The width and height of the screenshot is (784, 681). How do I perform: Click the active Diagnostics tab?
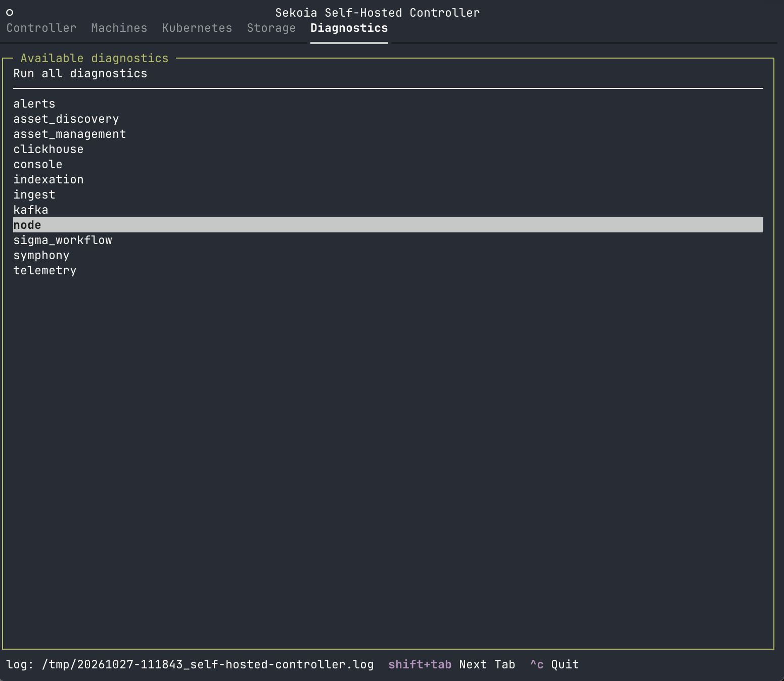point(349,28)
